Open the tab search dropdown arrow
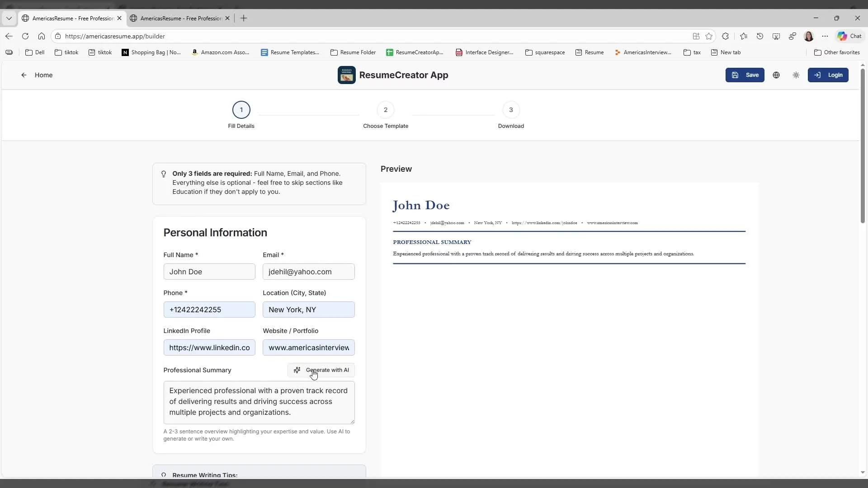 click(9, 18)
